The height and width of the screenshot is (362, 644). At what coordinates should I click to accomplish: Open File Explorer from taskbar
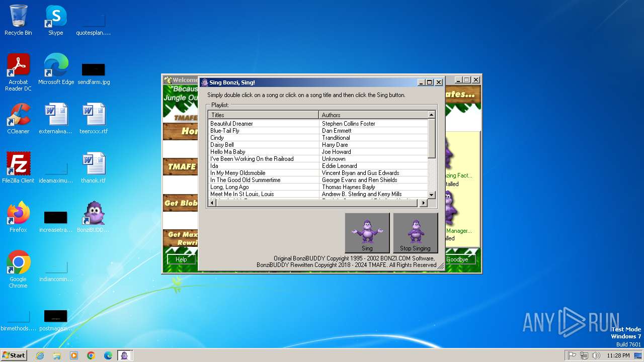pyautogui.click(x=57, y=355)
